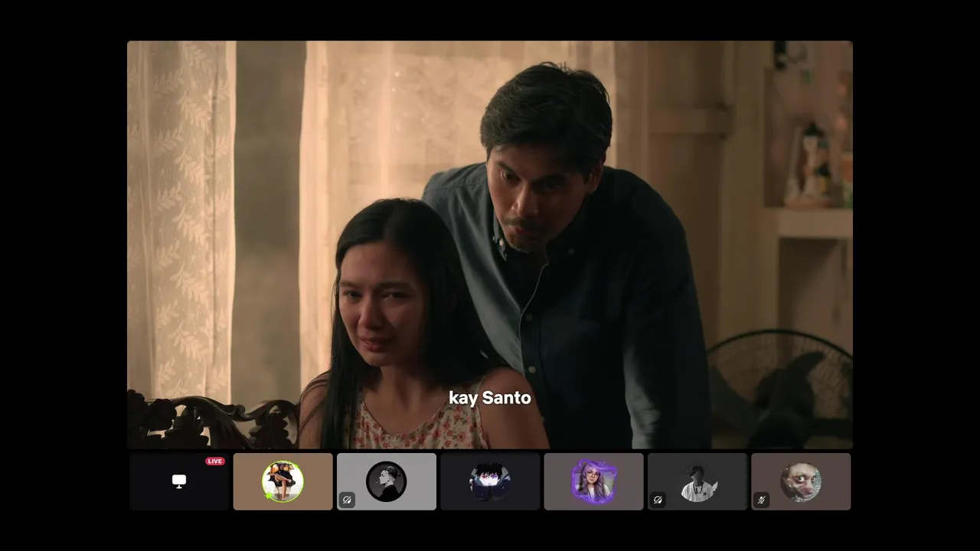The height and width of the screenshot is (551, 980).
Task: Select the dark-haired anime avatar participant tile
Action: click(490, 481)
